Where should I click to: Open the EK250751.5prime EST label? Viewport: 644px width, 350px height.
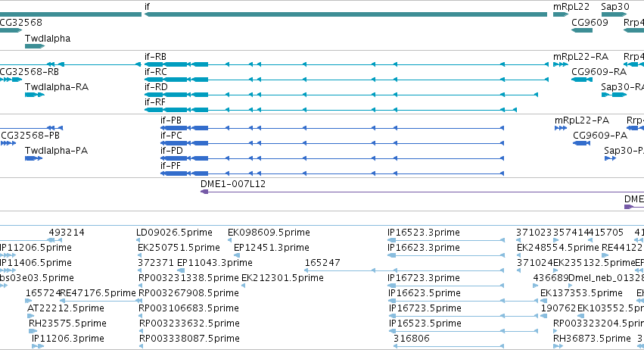(x=179, y=248)
